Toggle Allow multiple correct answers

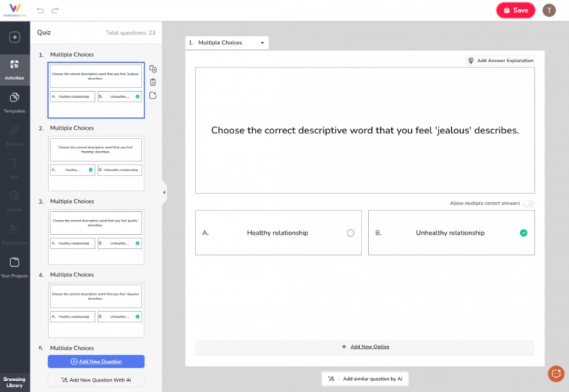(x=529, y=203)
